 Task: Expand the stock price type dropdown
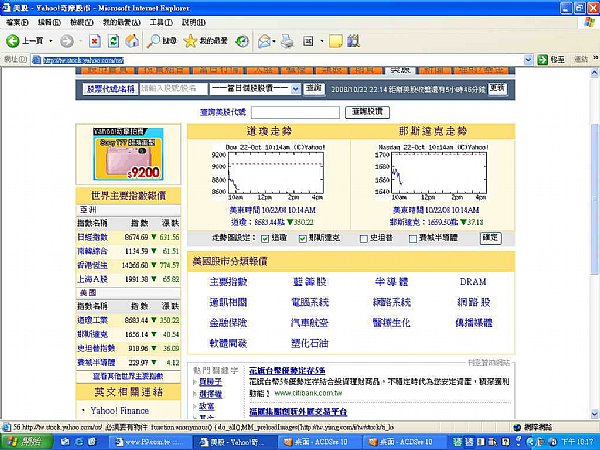pyautogui.click(x=295, y=89)
